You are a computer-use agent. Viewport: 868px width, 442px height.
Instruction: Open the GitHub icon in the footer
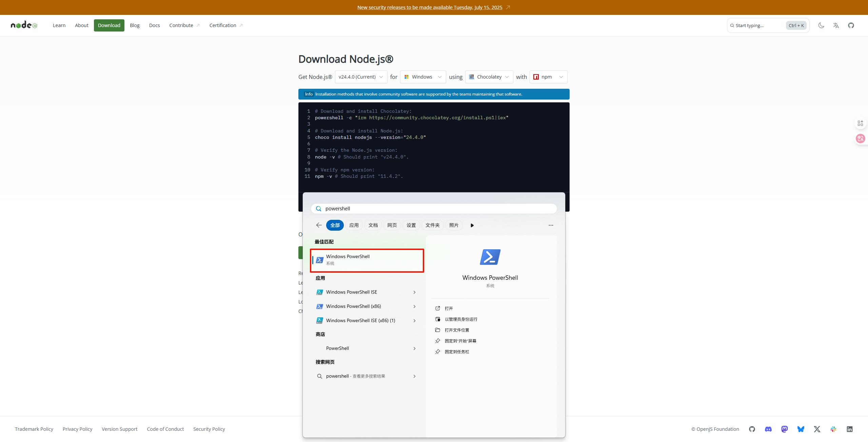(x=752, y=429)
